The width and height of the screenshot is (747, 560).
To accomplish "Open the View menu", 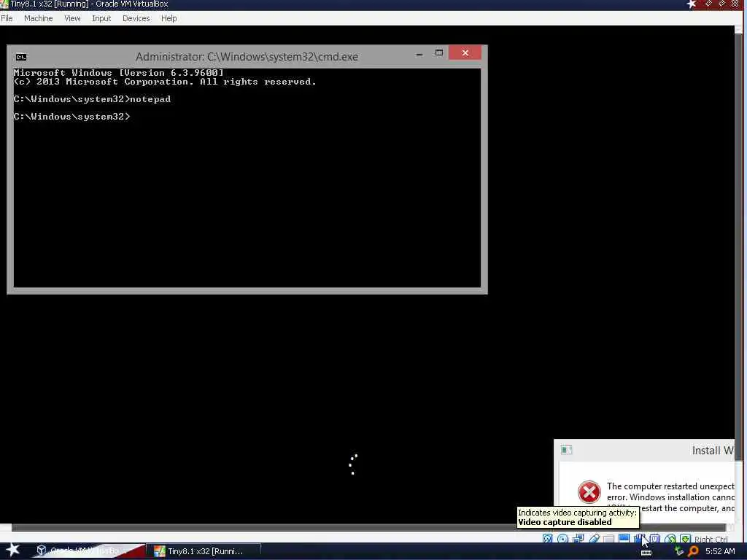I will point(72,18).
